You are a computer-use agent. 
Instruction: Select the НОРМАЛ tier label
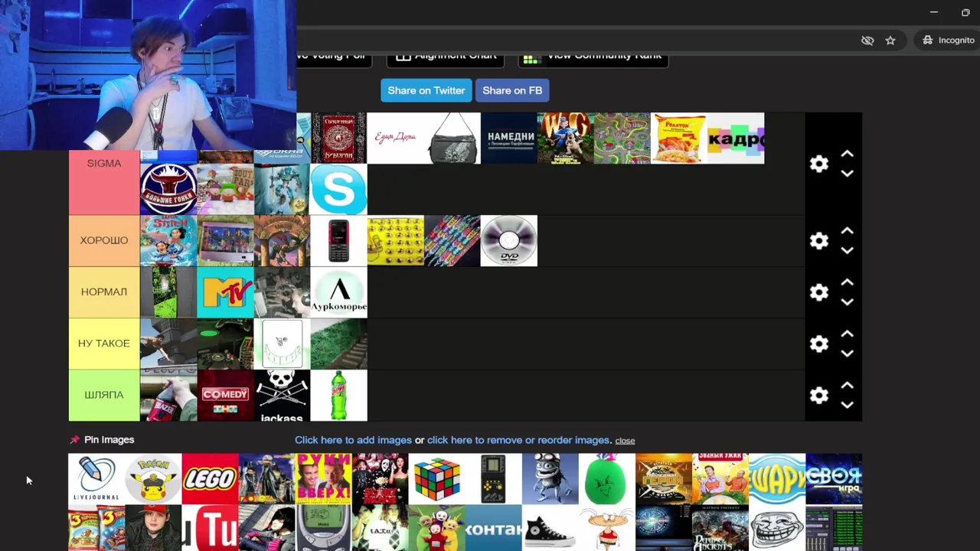coord(104,292)
